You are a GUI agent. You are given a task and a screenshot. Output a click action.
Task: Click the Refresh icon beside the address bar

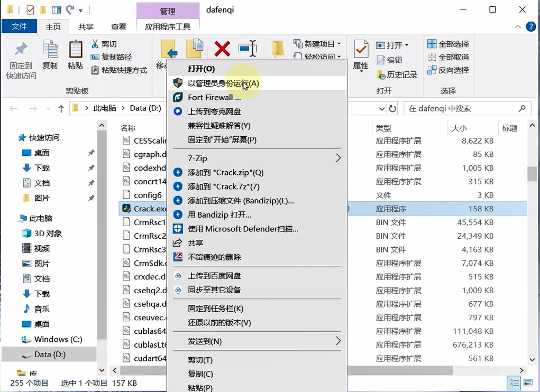tap(392, 109)
